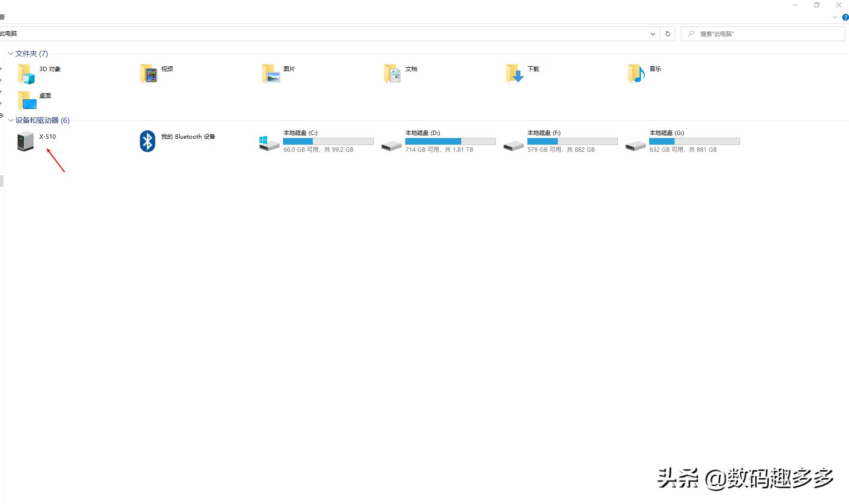Image resolution: width=849 pixels, height=504 pixels.
Task: Collapse the 设备和驱动器 (6) group
Action: 11,120
